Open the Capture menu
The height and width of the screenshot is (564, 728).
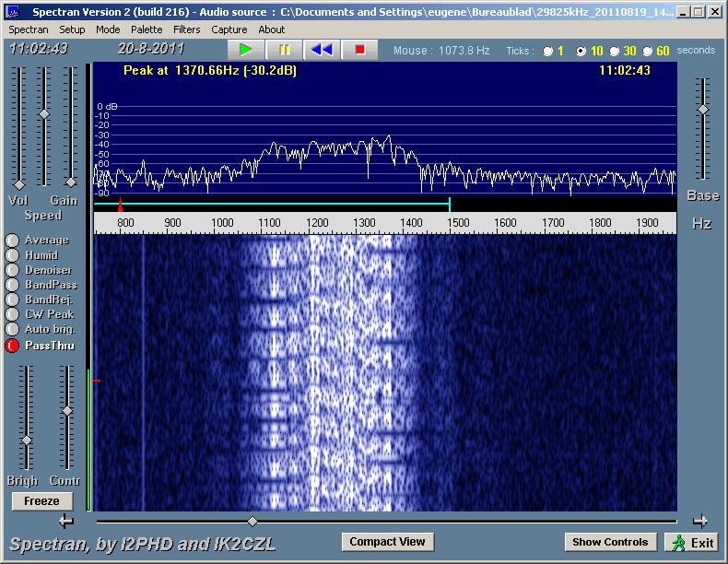pos(229,29)
